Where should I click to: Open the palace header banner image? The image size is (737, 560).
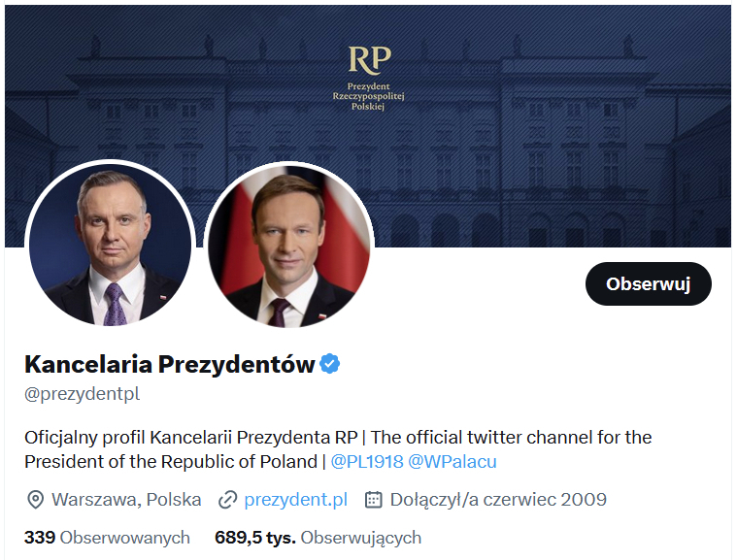coord(563,116)
